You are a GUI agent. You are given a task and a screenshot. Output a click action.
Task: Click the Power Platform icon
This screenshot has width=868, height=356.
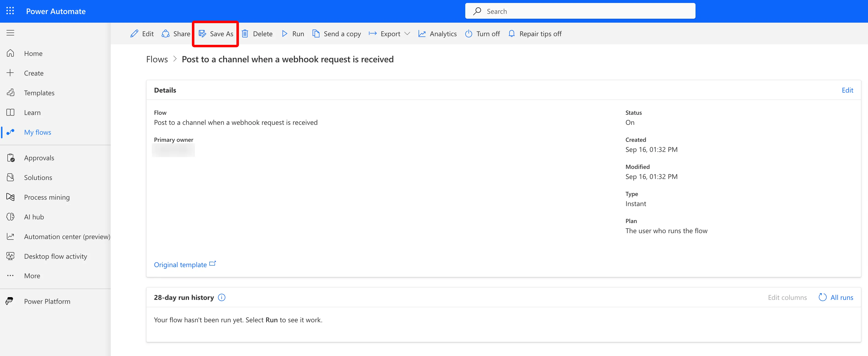pyautogui.click(x=9, y=301)
